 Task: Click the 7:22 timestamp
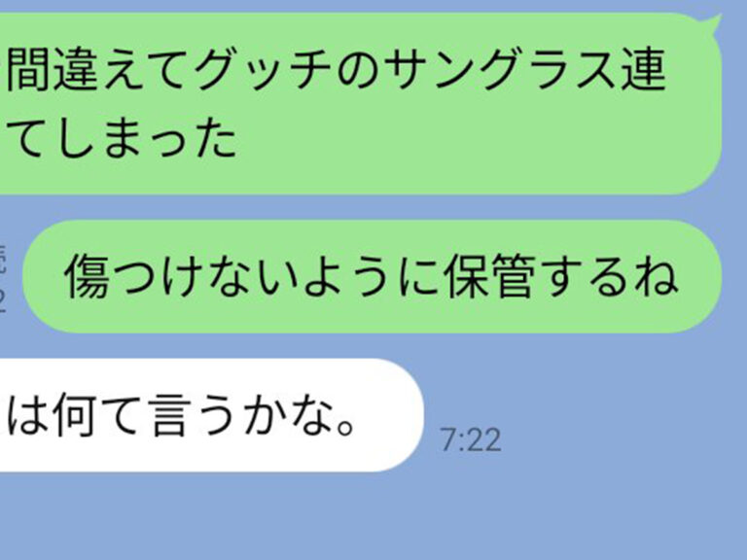click(x=470, y=439)
